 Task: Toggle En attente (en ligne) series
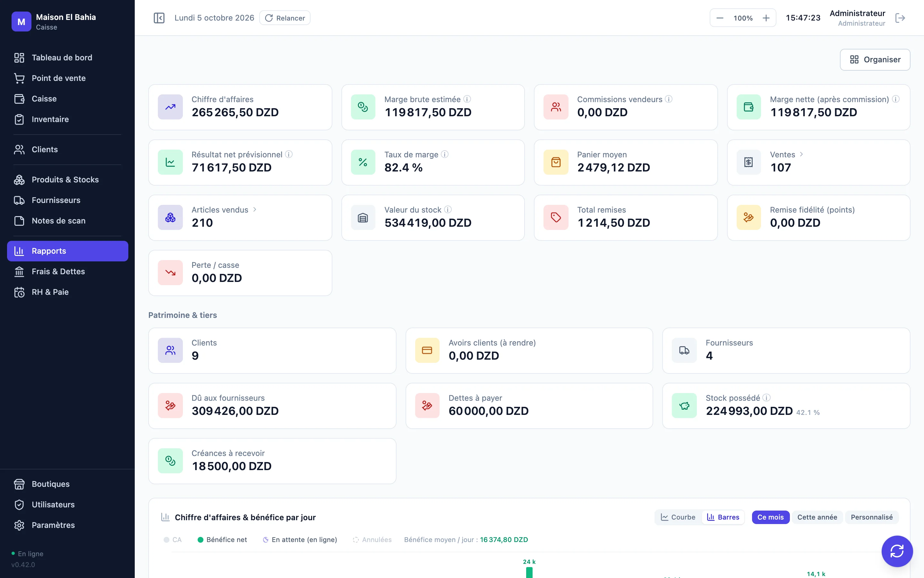click(300, 539)
